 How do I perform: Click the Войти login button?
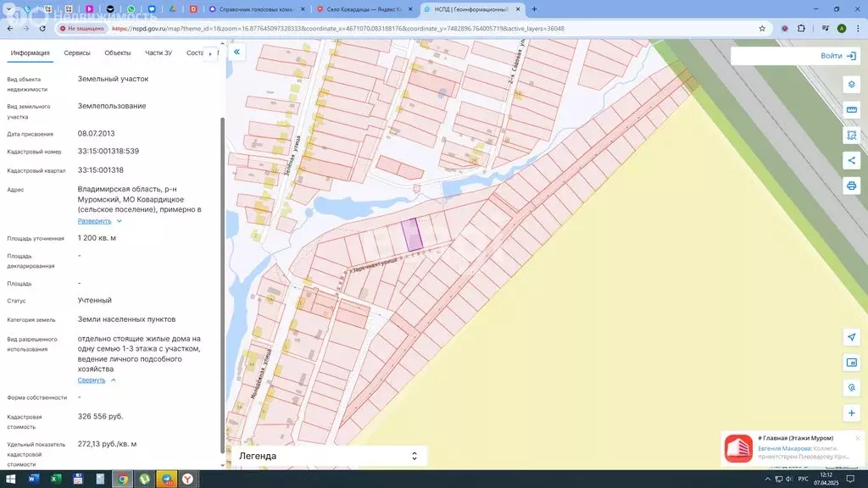pyautogui.click(x=837, y=56)
